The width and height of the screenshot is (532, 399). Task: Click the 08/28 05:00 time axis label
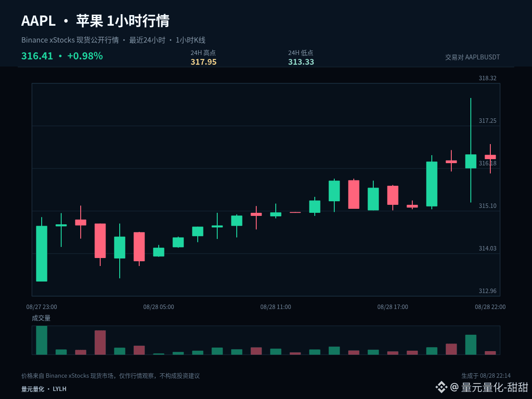[x=159, y=307]
